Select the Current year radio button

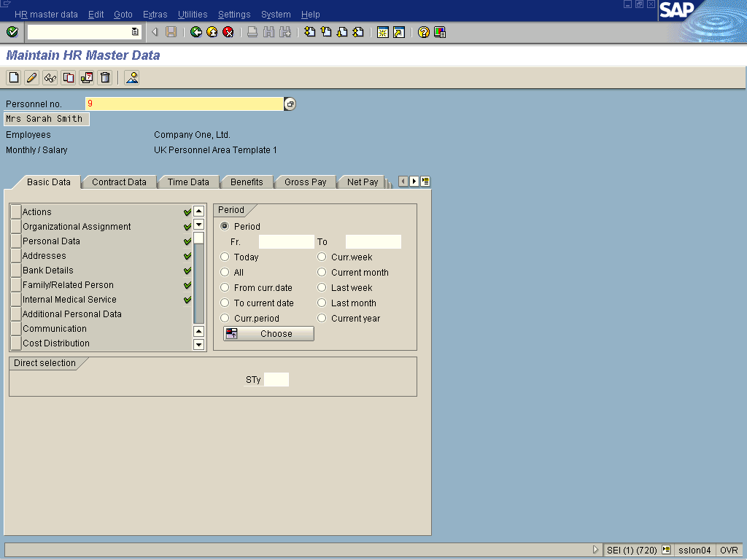(x=322, y=318)
